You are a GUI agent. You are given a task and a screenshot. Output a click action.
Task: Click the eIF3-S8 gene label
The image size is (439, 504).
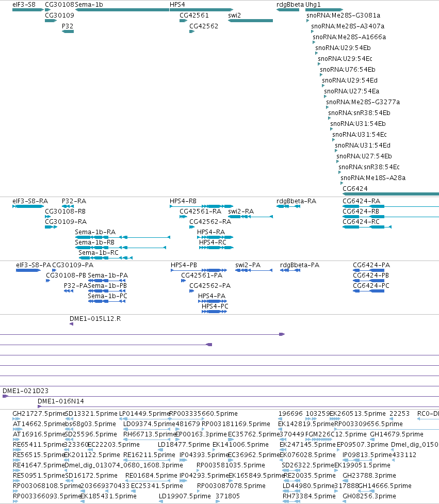pyautogui.click(x=24, y=5)
